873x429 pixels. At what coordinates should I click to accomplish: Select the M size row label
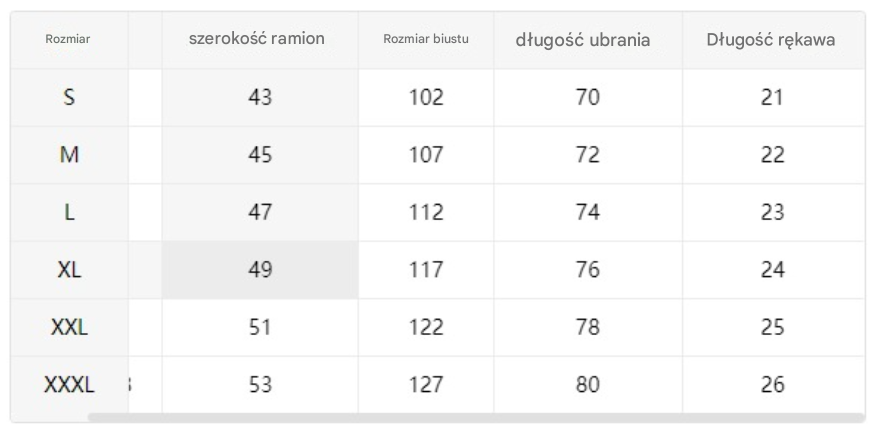[69, 155]
